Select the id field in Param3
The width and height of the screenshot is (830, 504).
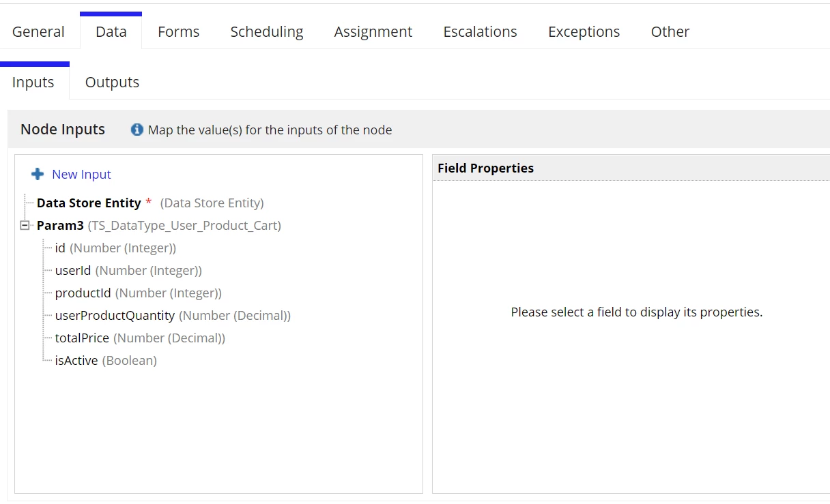tap(115, 248)
